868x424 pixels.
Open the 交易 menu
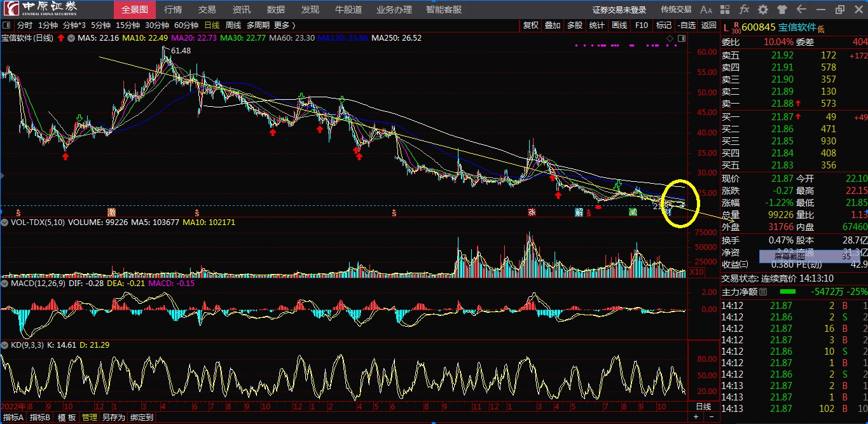click(x=207, y=10)
